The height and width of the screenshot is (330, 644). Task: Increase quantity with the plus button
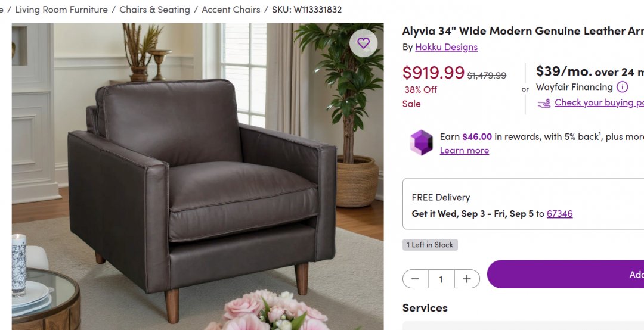click(467, 279)
